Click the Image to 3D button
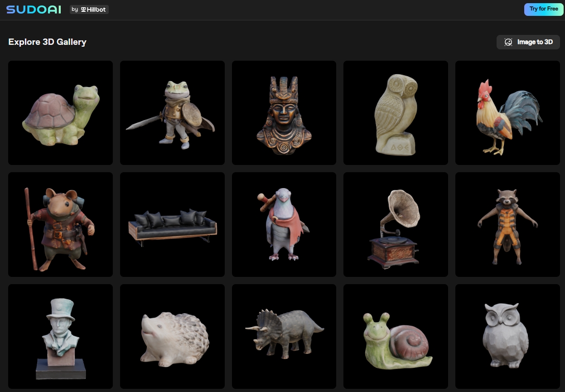565x392 pixels. [x=528, y=42]
